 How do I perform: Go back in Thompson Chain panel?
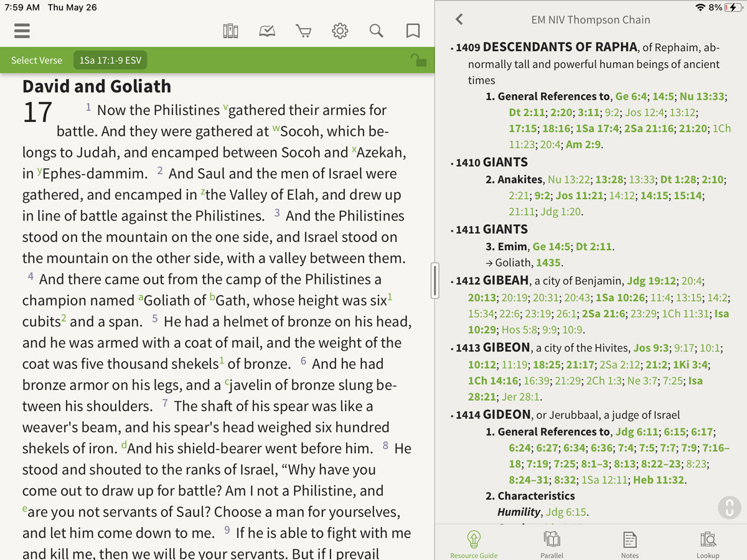pyautogui.click(x=459, y=19)
